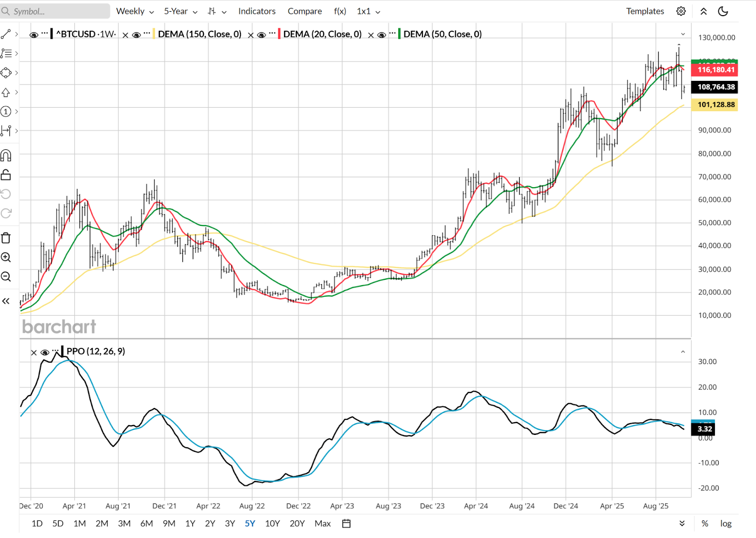Image resolution: width=756 pixels, height=538 pixels.
Task: Select the trend line drawing tool
Action: pyautogui.click(x=6, y=34)
